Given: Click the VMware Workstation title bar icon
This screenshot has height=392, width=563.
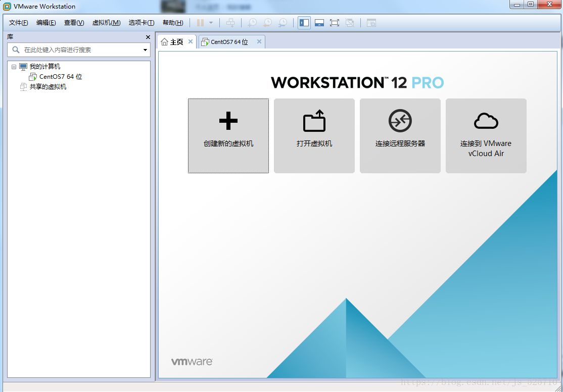Looking at the screenshot, I should 7,6.
